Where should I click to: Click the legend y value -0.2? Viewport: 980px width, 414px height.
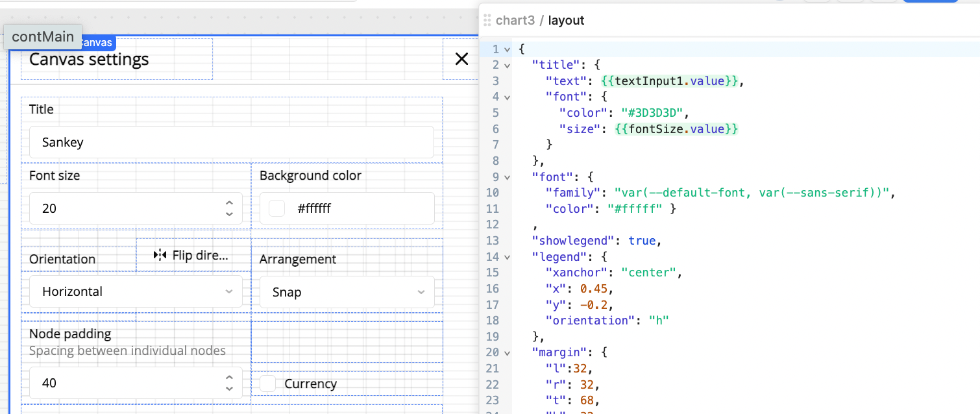(x=594, y=304)
